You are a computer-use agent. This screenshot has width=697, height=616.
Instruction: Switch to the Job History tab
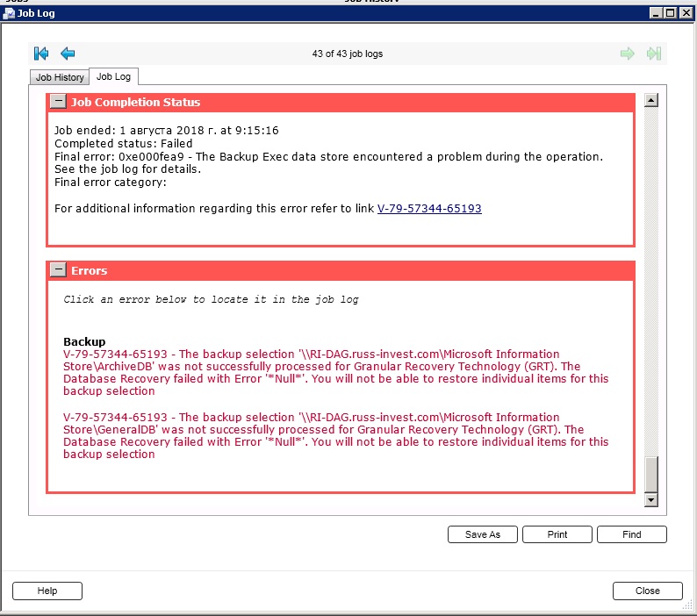coord(60,77)
